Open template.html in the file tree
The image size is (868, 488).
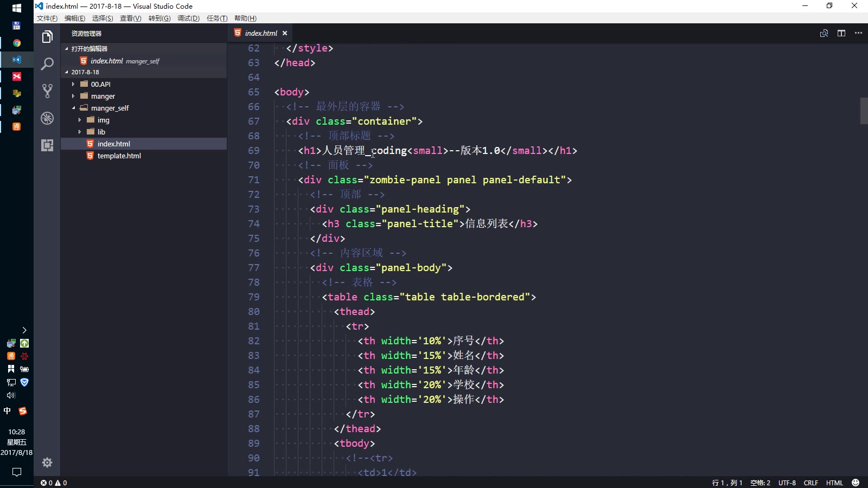click(x=144, y=156)
